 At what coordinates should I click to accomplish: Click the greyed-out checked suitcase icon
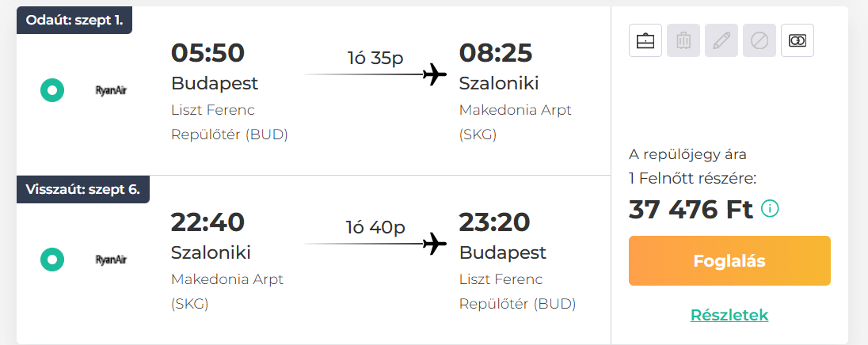pyautogui.click(x=683, y=40)
